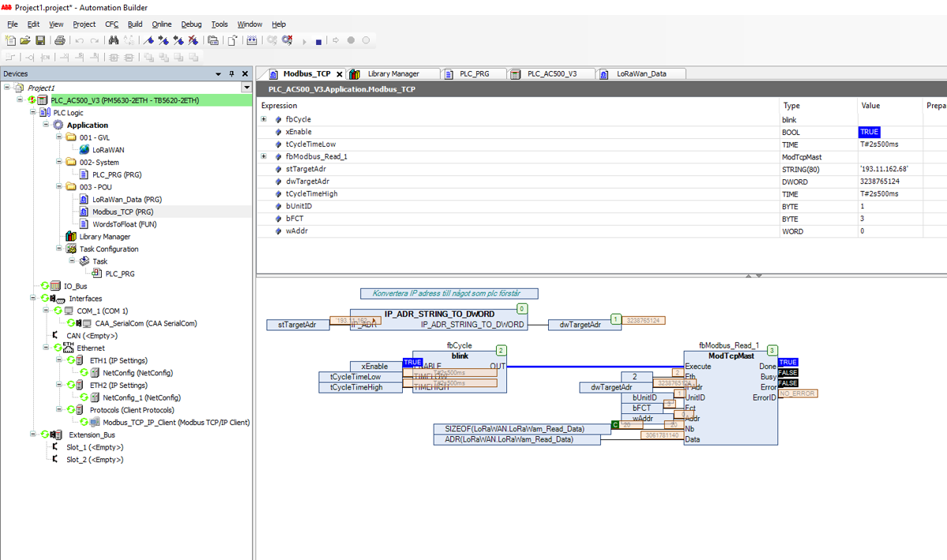Click the IO_Bus module icon
This screenshot has width=947, height=560.
coord(55,287)
